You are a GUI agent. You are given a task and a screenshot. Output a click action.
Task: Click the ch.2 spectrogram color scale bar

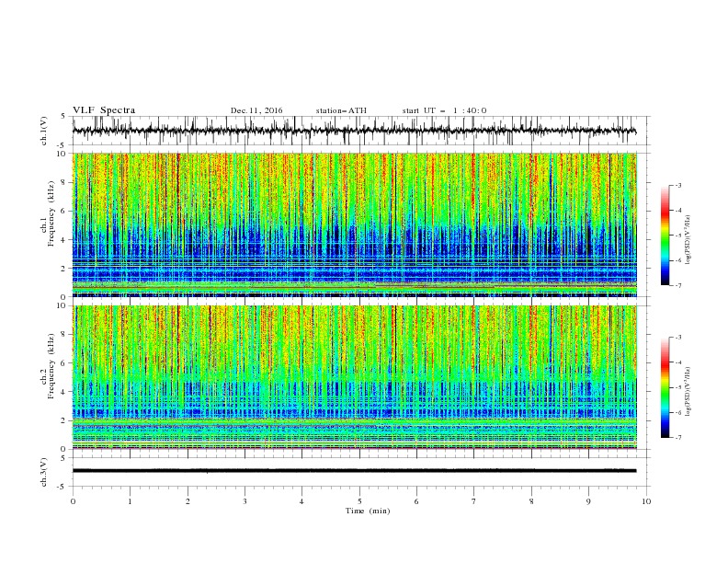tap(665, 387)
